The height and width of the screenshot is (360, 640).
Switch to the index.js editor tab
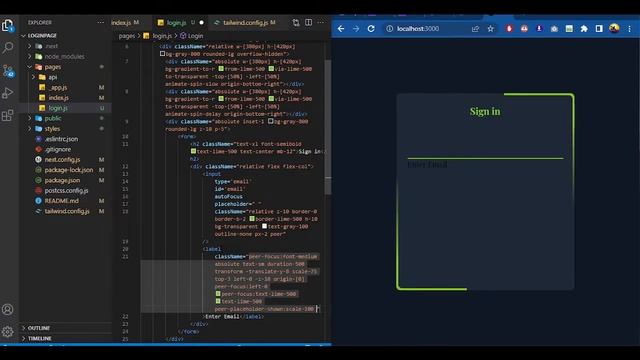[126, 23]
